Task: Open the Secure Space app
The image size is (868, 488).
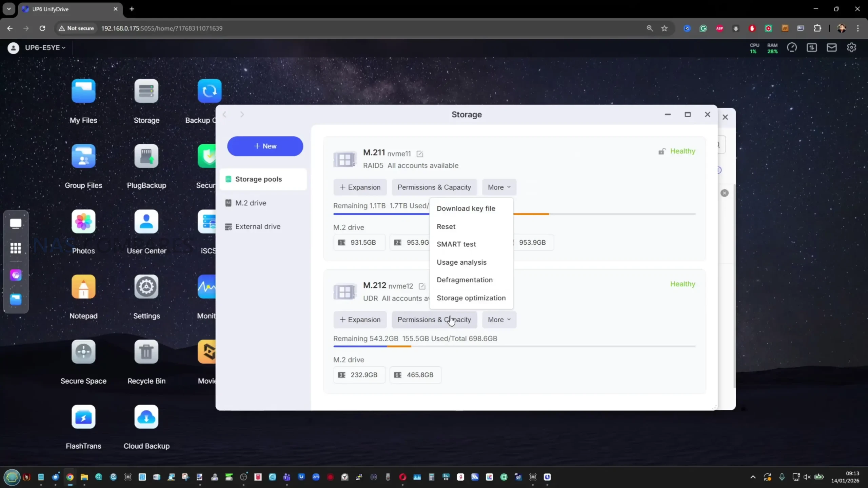Action: (x=83, y=352)
